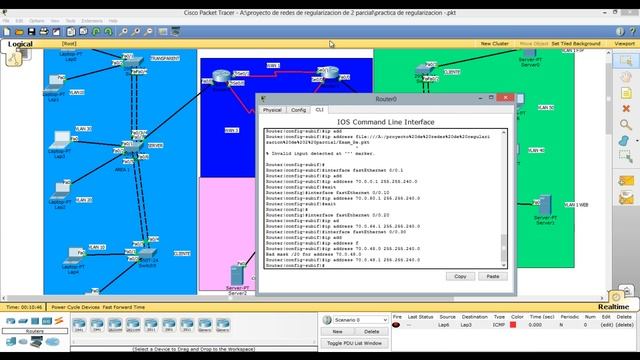Select the Switches device category icon

tap(23, 321)
